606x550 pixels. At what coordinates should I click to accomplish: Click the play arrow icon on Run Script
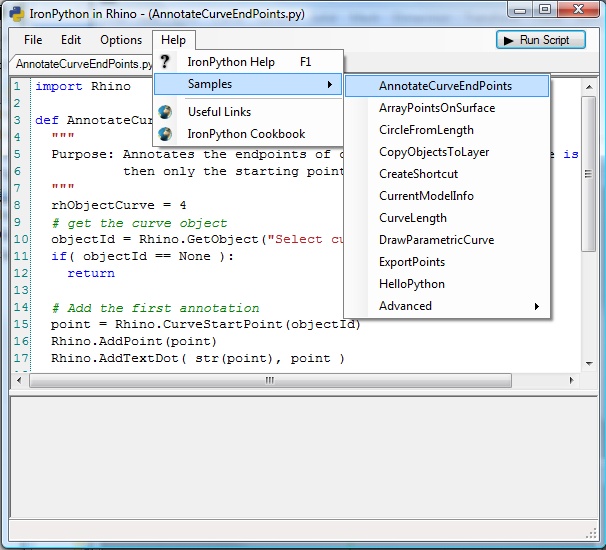[509, 41]
